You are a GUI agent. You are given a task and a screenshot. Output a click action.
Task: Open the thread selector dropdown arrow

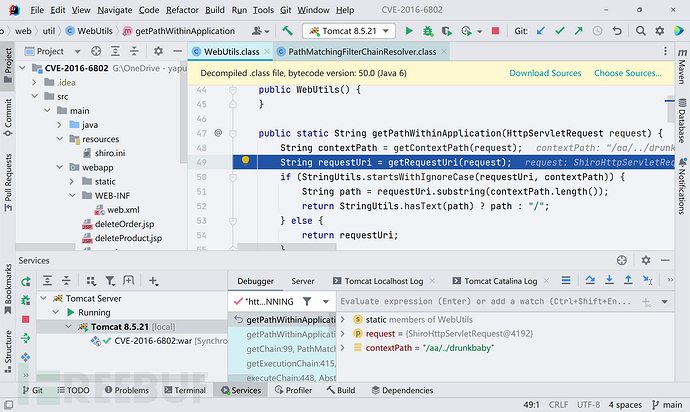[x=326, y=302]
